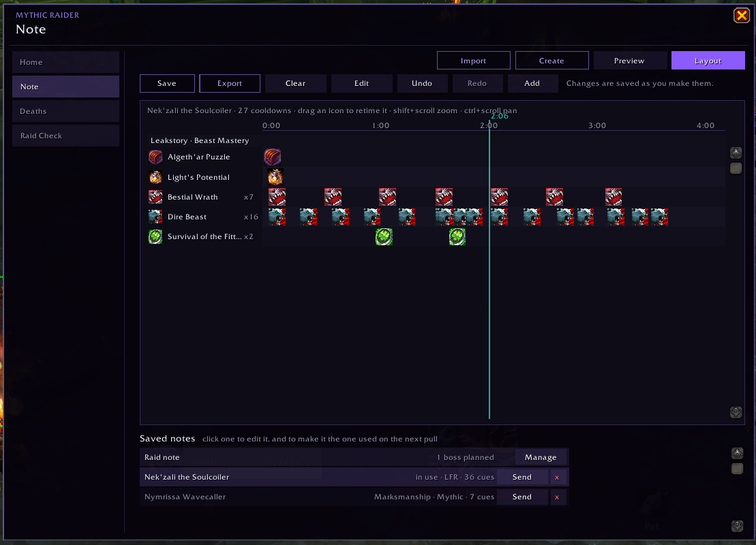The image size is (756, 545).
Task: Click the second Survival of the Fittest cue
Action: tap(457, 236)
